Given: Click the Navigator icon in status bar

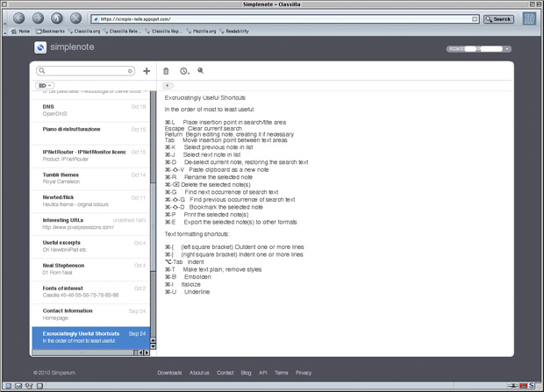Looking at the screenshot, I should pos(8,386).
